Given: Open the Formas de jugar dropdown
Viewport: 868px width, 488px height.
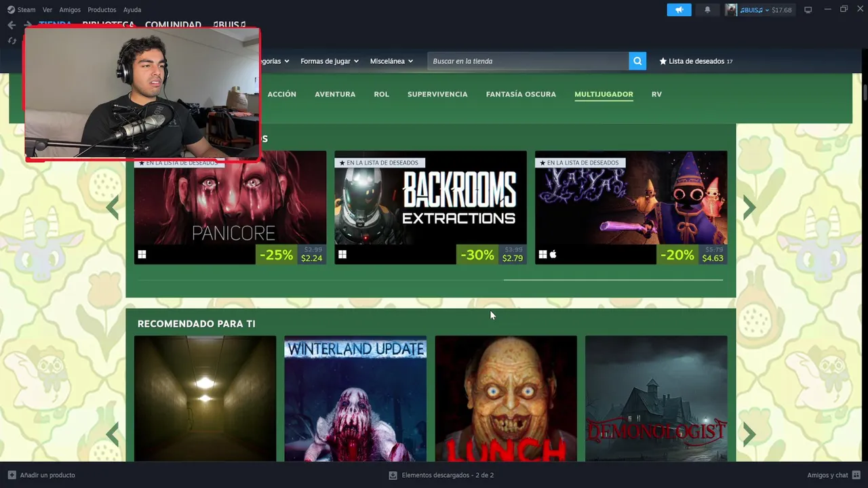Looking at the screenshot, I should (x=329, y=61).
